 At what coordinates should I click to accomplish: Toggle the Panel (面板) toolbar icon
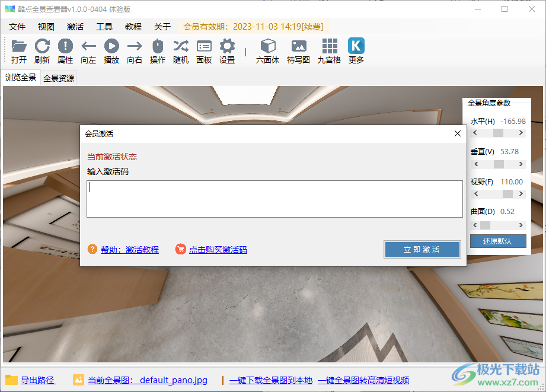(204, 46)
